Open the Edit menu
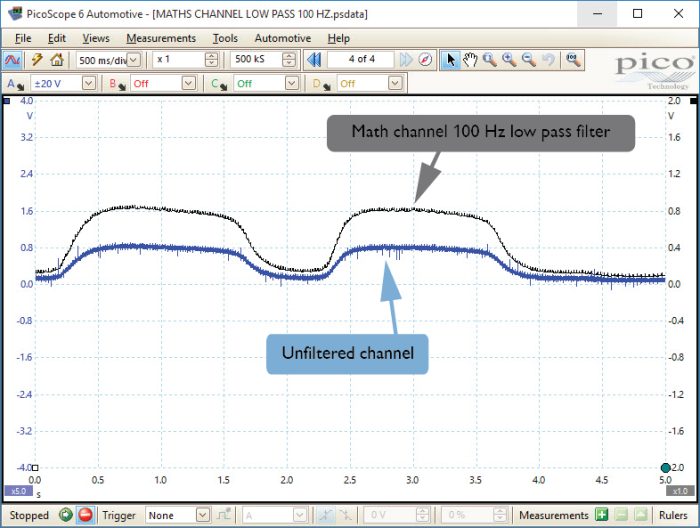 [57, 38]
